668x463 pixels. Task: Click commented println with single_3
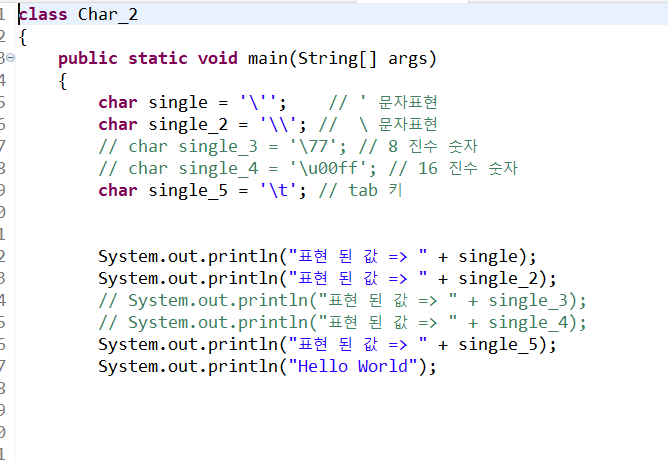coord(343,301)
